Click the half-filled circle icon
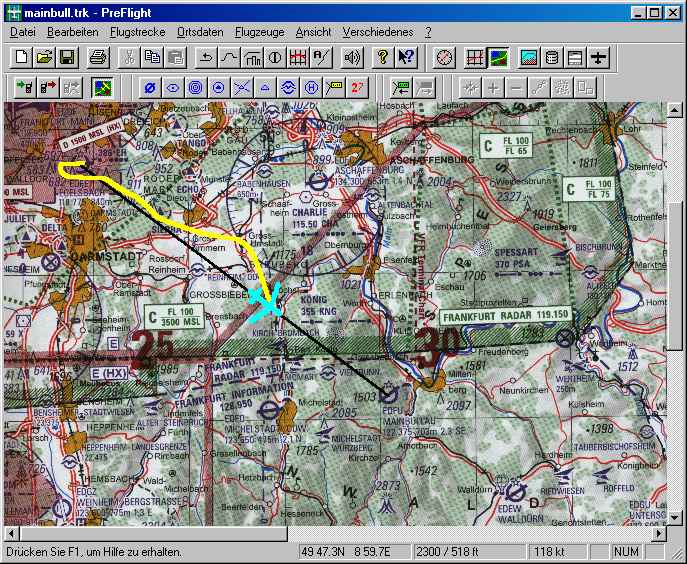Screen dimensions: 687x564 275,57
